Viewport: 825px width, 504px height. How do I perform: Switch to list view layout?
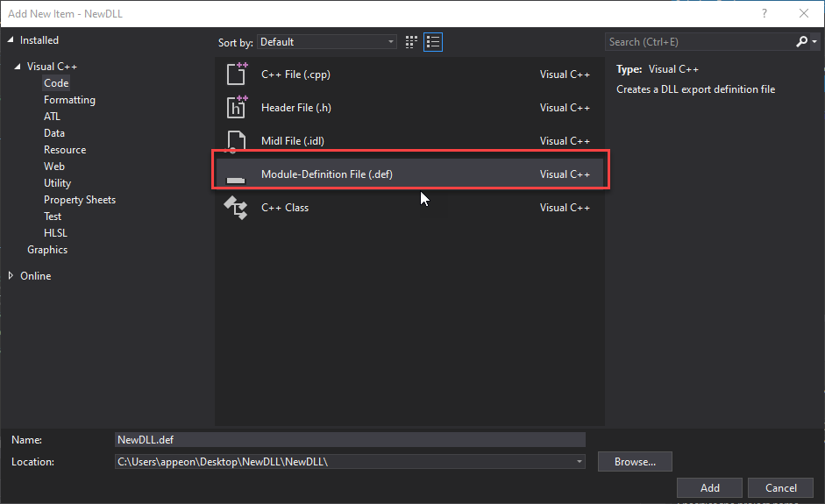(x=432, y=42)
